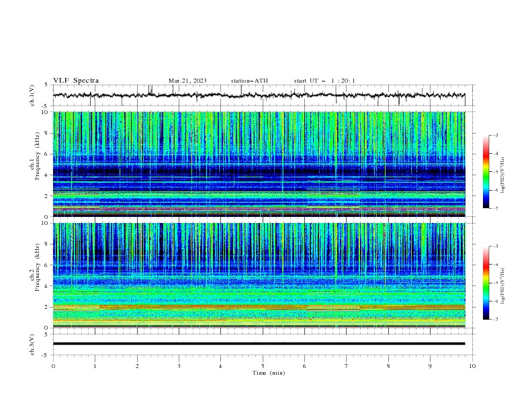Click the '0' tick label on time axis
Image resolution: width=532 pixels, height=411 pixels.
(x=53, y=366)
